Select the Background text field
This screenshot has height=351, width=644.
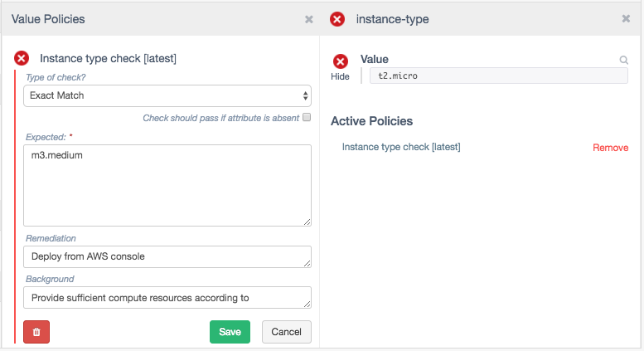click(167, 297)
